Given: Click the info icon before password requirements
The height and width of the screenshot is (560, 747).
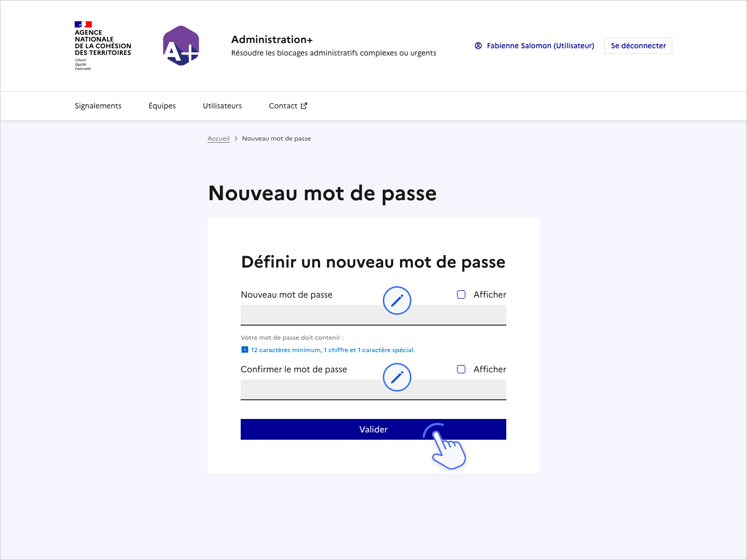Looking at the screenshot, I should (x=244, y=349).
